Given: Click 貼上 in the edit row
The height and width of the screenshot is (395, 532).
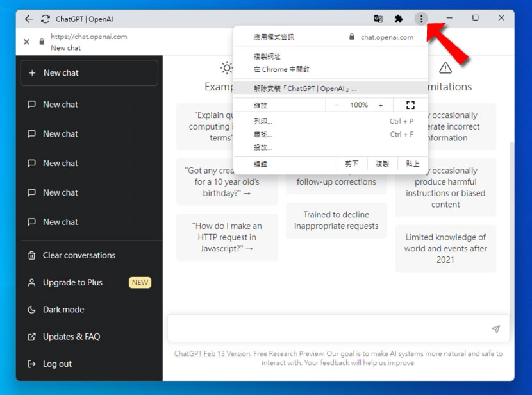Looking at the screenshot, I should pos(413,164).
